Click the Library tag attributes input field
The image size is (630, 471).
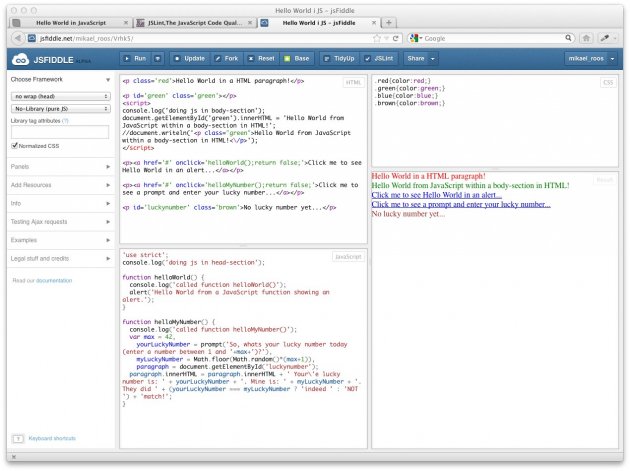[x=60, y=132]
